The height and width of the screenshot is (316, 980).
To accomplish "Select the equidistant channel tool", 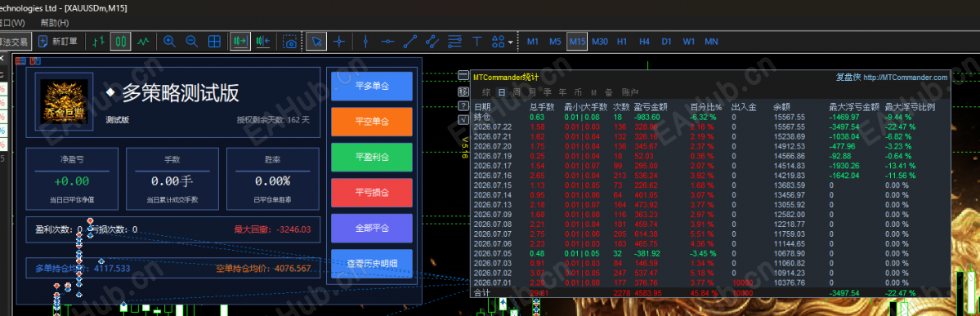I will [432, 42].
